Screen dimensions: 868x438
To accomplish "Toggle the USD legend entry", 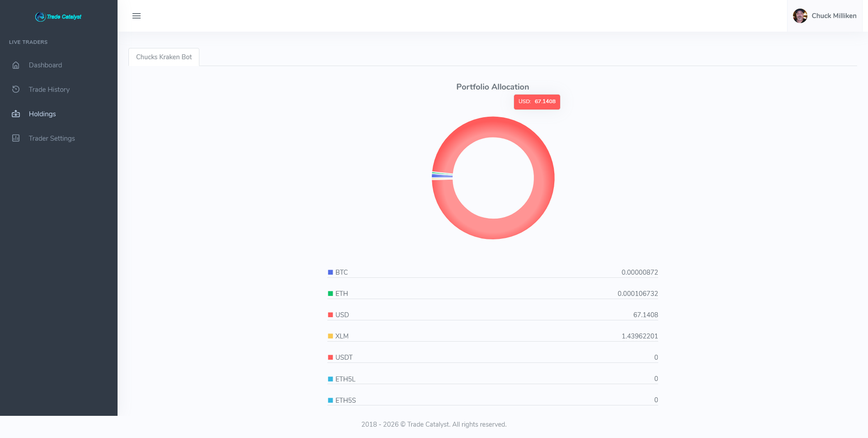I will coord(342,315).
